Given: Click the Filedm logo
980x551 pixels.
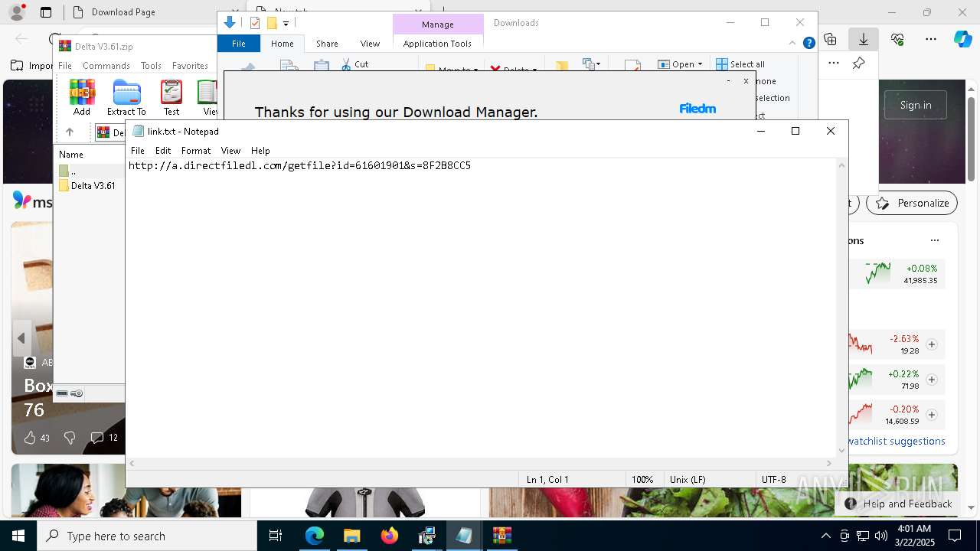Looking at the screenshot, I should pyautogui.click(x=697, y=109).
